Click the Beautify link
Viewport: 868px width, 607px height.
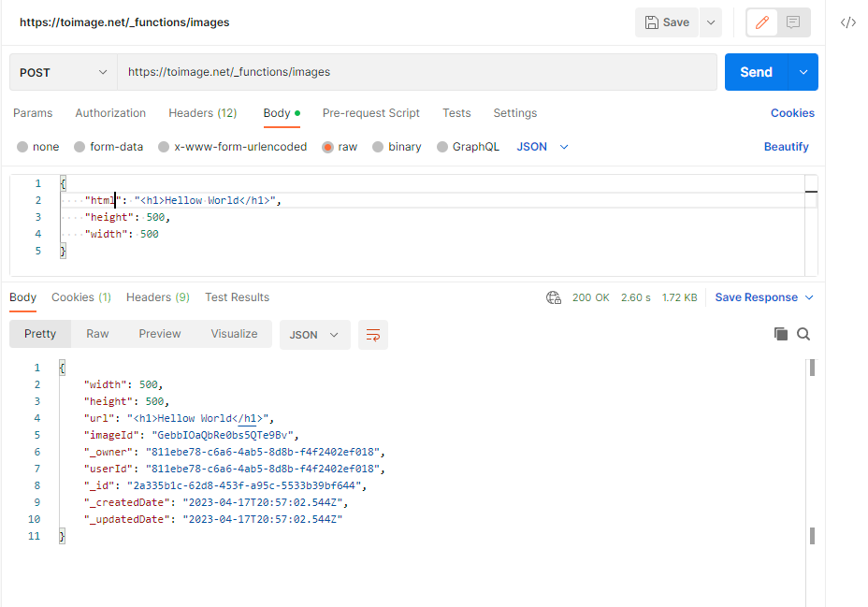click(786, 147)
